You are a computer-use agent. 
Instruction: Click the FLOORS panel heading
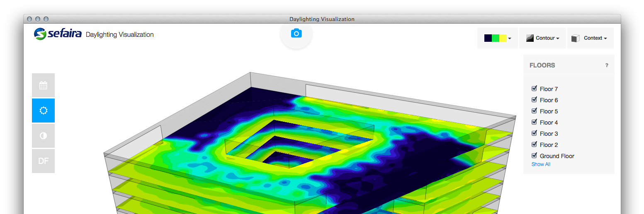(542, 65)
